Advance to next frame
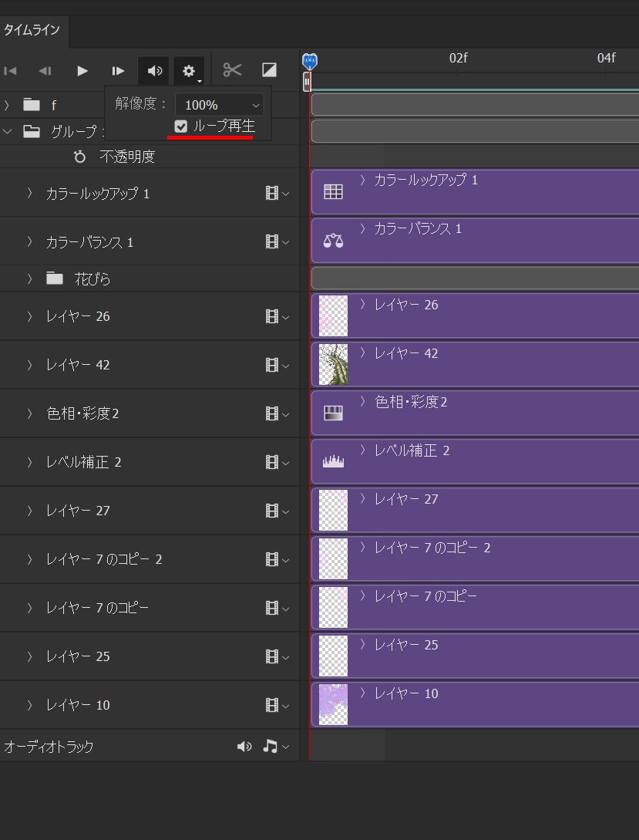639x840 pixels. pos(118,71)
